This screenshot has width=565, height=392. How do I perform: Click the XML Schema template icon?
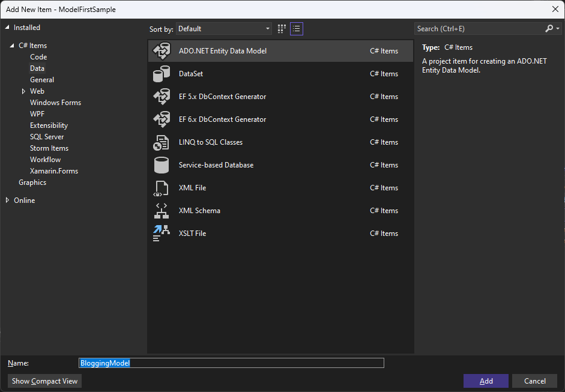tap(162, 211)
